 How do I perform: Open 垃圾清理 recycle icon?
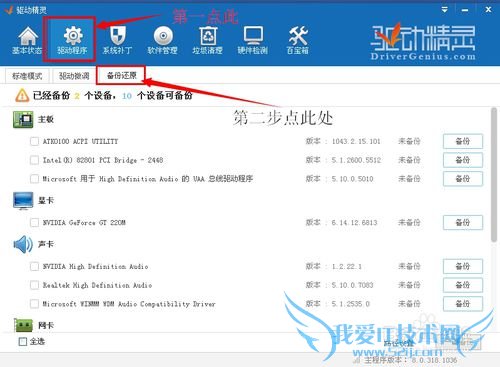click(x=208, y=41)
